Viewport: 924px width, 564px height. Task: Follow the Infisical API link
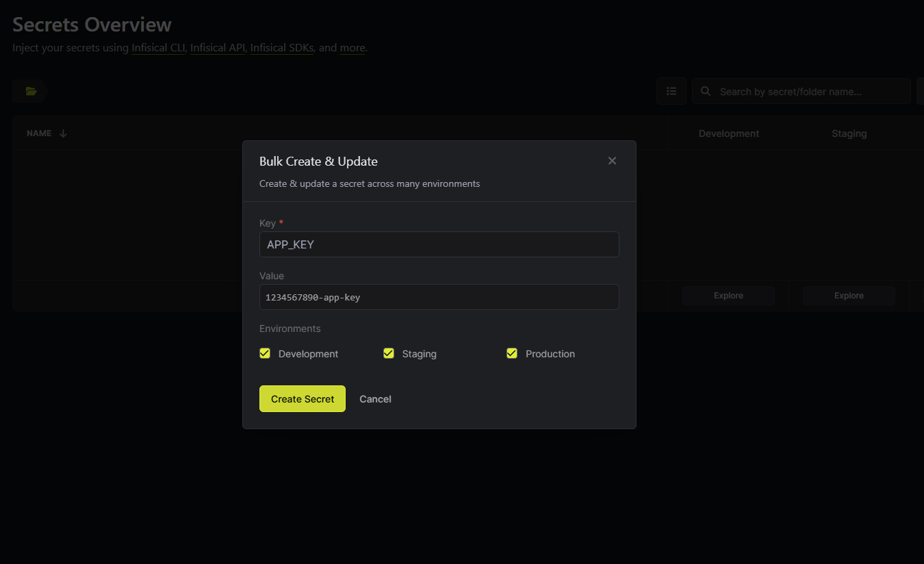coord(218,48)
